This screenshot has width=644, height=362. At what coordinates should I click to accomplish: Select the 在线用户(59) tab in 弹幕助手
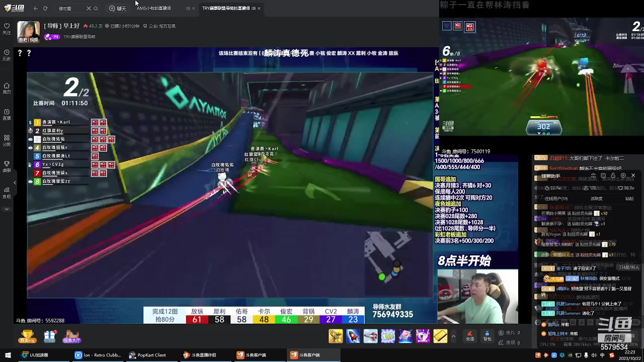(x=556, y=199)
